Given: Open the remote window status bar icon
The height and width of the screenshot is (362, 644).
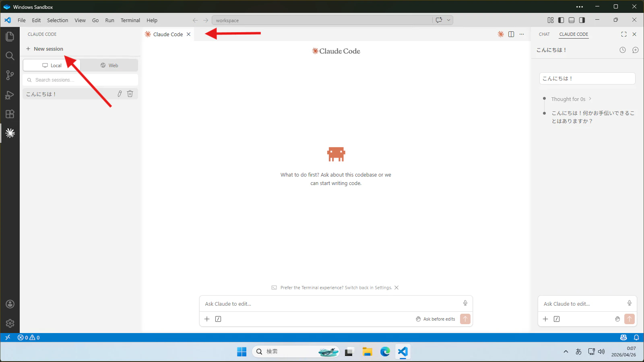Looking at the screenshot, I should pos(8,337).
